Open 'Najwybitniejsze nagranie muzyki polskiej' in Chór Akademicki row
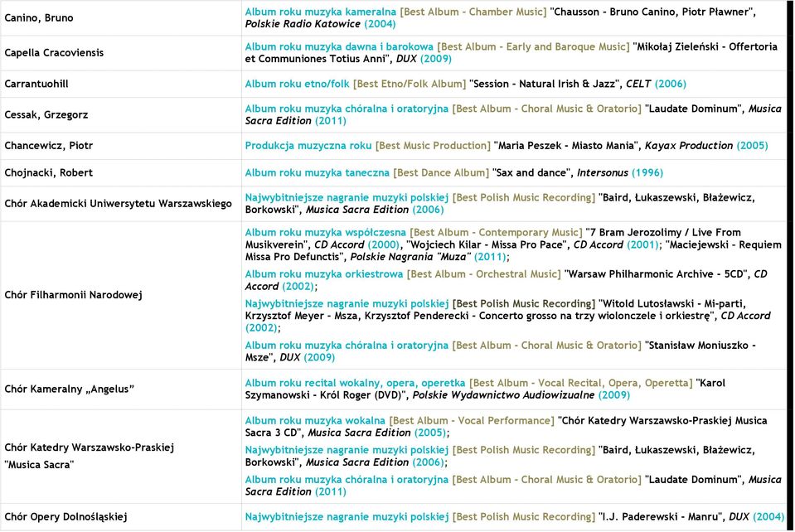795x532 pixels. (x=347, y=197)
